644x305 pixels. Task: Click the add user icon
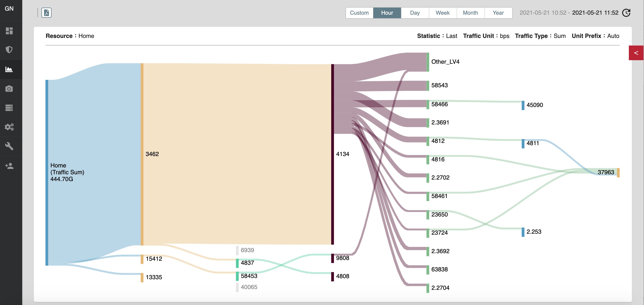point(9,166)
